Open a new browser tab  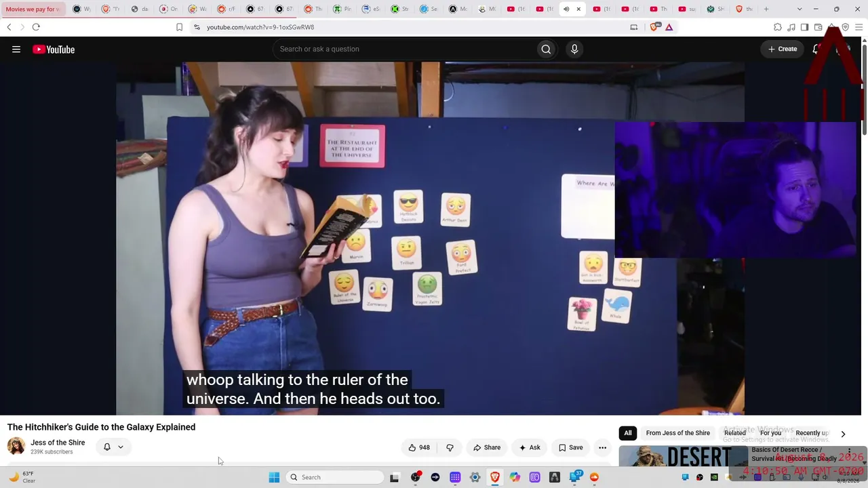pos(766,9)
